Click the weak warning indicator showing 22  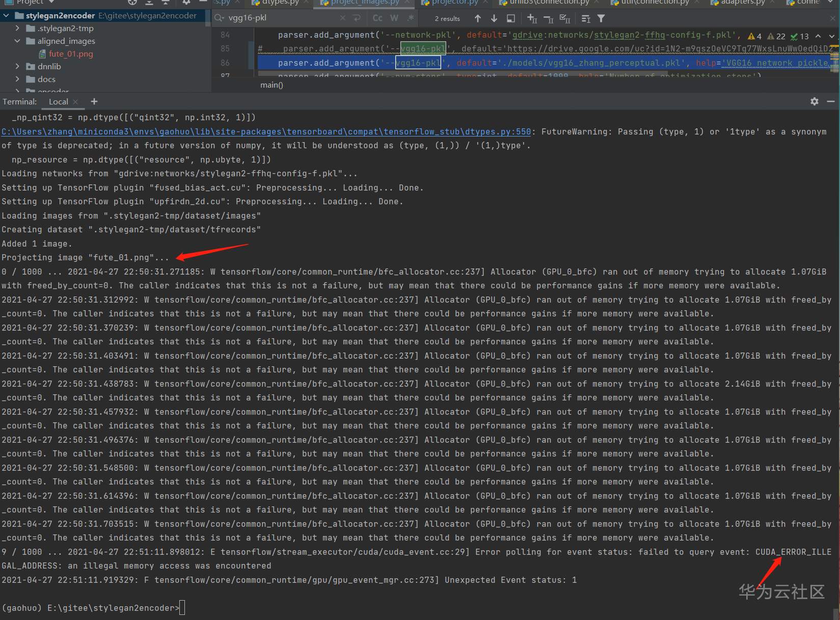click(776, 36)
